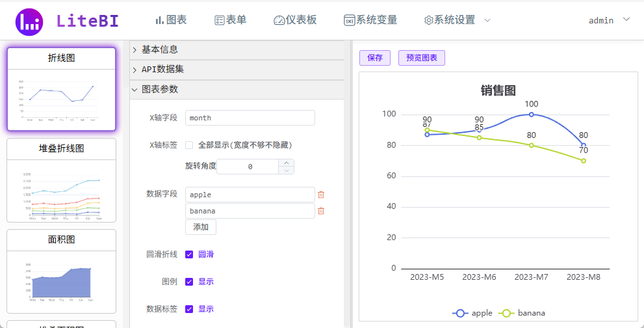Click the form icon beside 表单
Viewport: 644px width, 328px height.
(219, 20)
